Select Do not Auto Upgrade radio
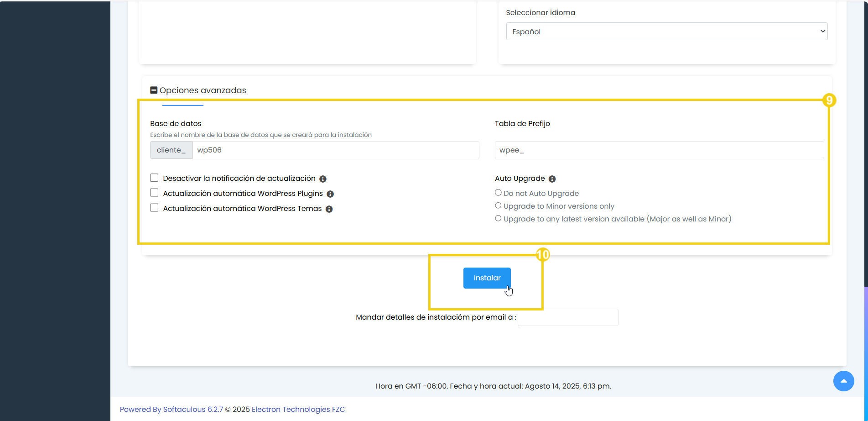Viewport: 868px width, 421px height. point(498,193)
